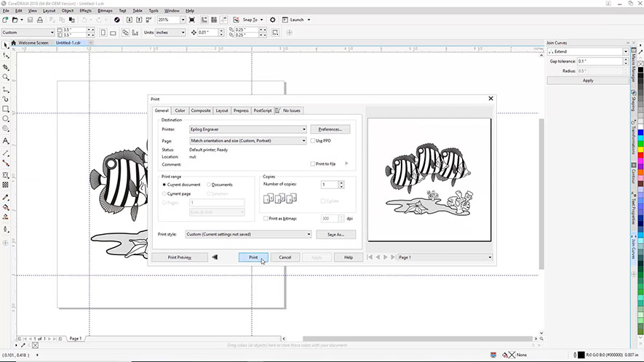Enable the Use PPD checkbox
Screen dimensions: 644x362
[x=312, y=140]
